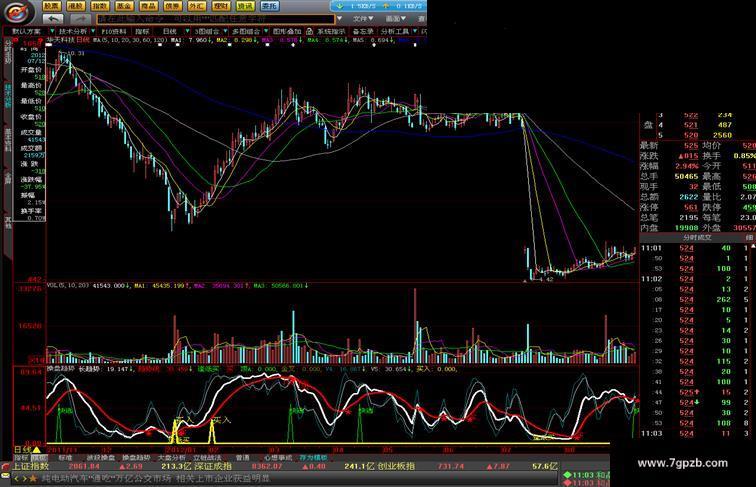Select the 分时走势 vertical side tab
This screenshot has height=487, width=756.
[7, 52]
